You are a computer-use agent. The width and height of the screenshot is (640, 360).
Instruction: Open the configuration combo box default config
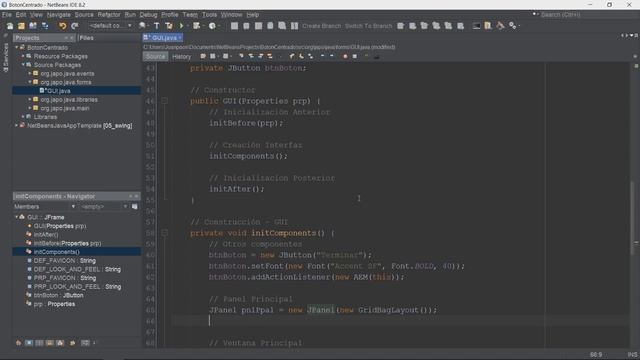[x=110, y=26]
